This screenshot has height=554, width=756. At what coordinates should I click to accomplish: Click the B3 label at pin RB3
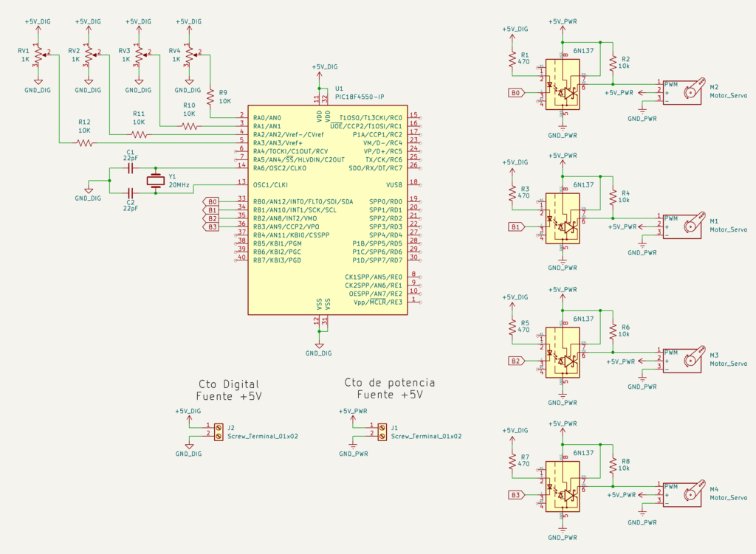tap(212, 226)
